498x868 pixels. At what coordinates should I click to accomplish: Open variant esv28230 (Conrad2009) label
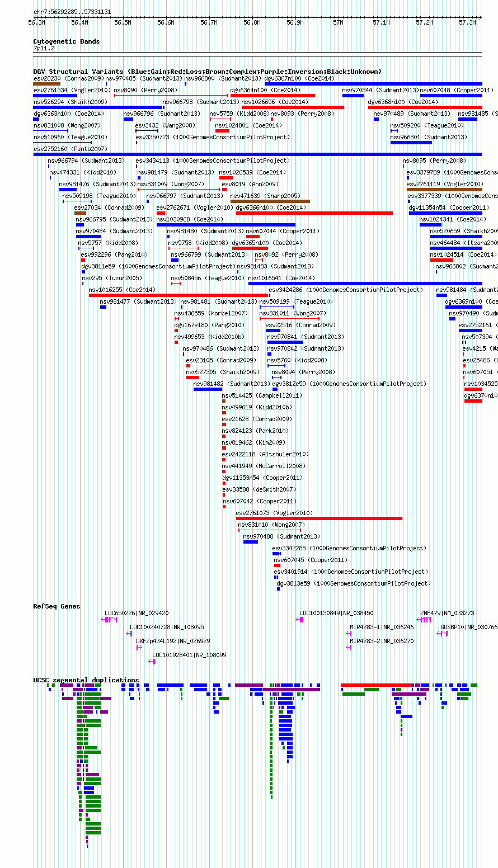(x=68, y=78)
